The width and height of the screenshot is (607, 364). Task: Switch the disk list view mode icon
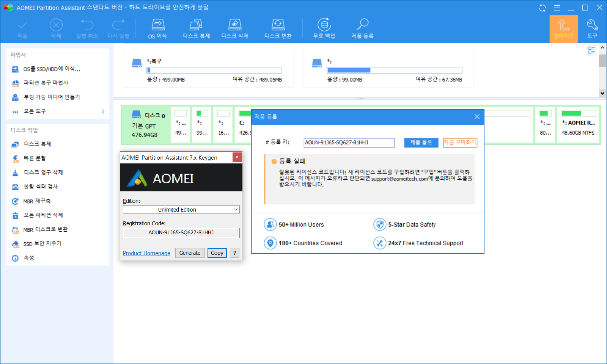pos(591,50)
